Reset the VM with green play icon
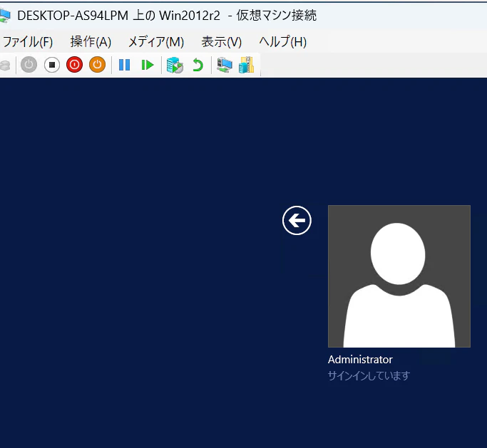487x448 pixels. (148, 65)
